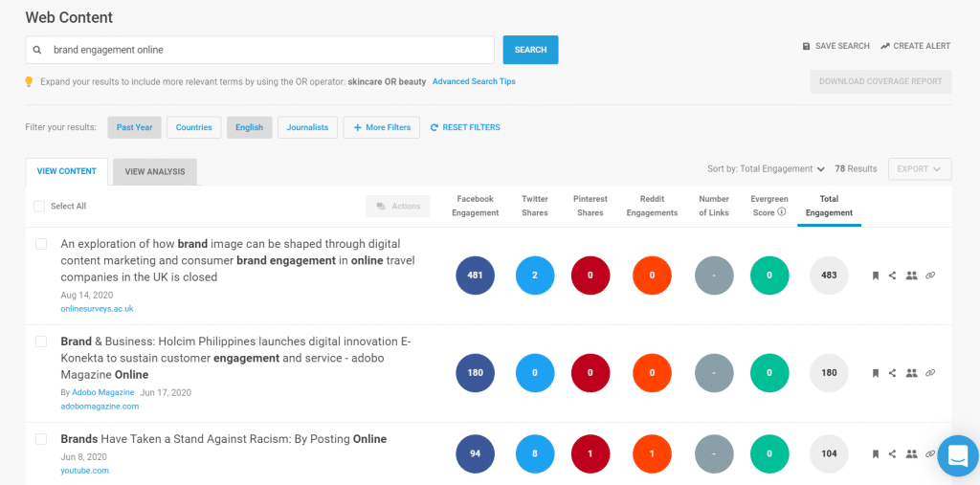Click the 483 total engagement circle
The height and width of the screenshot is (485, 980).
(x=829, y=275)
